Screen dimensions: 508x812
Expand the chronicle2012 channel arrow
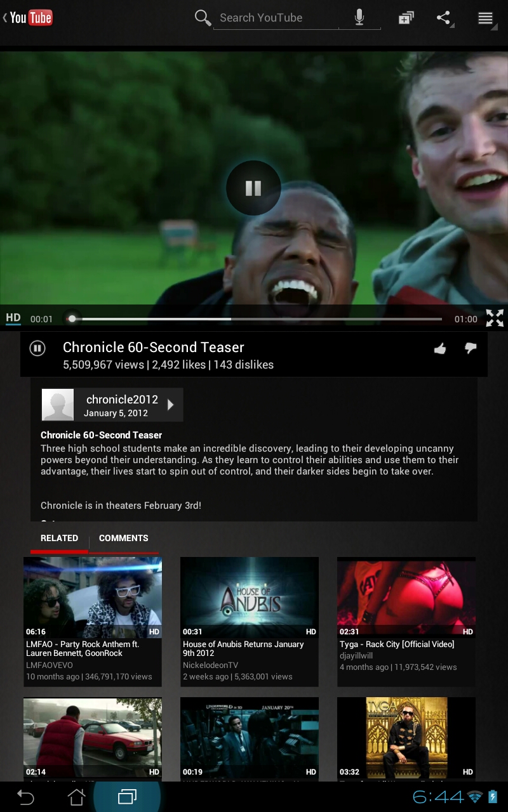point(170,405)
